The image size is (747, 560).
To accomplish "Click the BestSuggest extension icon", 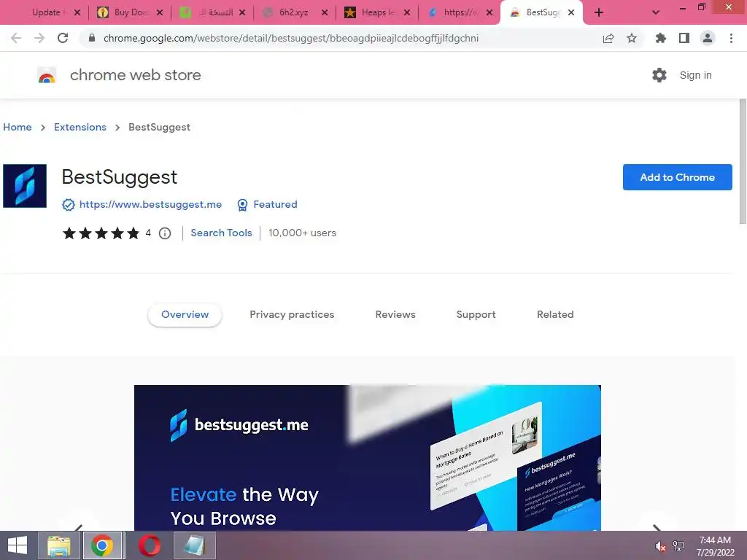I will tap(25, 186).
